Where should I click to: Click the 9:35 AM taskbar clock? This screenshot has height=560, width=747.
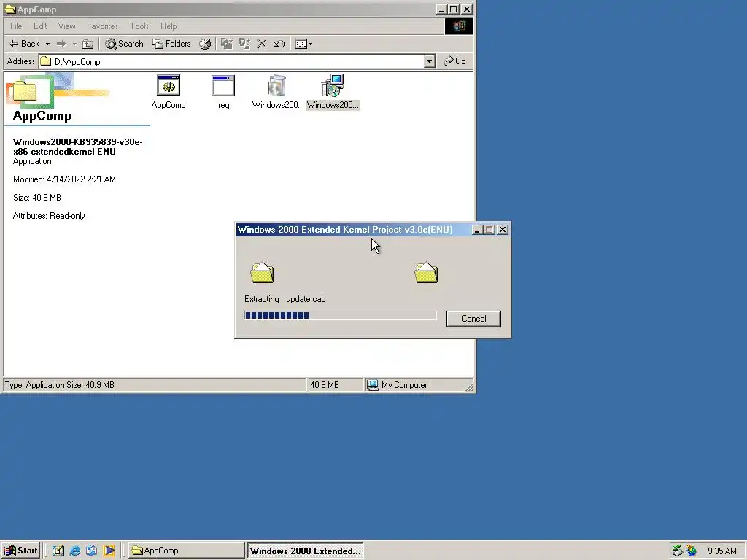721,551
